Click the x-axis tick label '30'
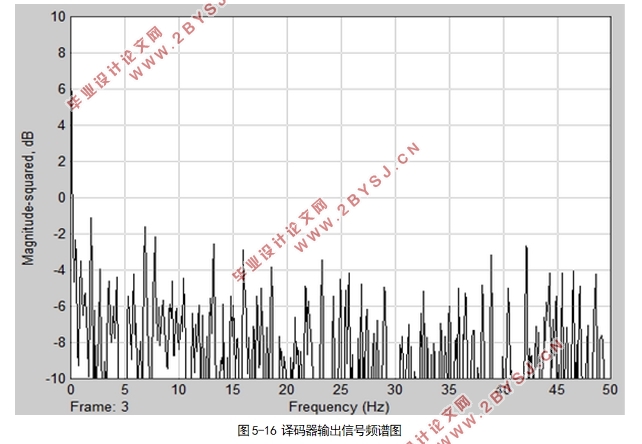 [x=395, y=390]
